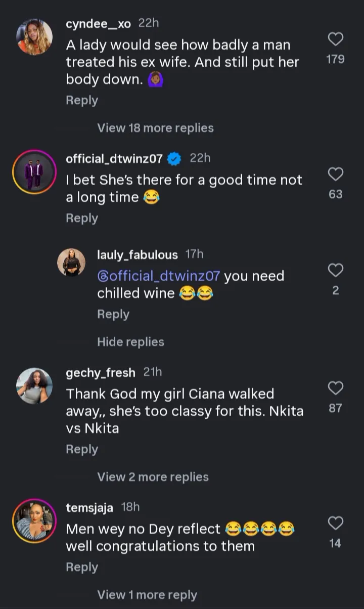Tap heart on temsjaja's comment
This screenshot has height=609, width=364.
click(x=336, y=523)
